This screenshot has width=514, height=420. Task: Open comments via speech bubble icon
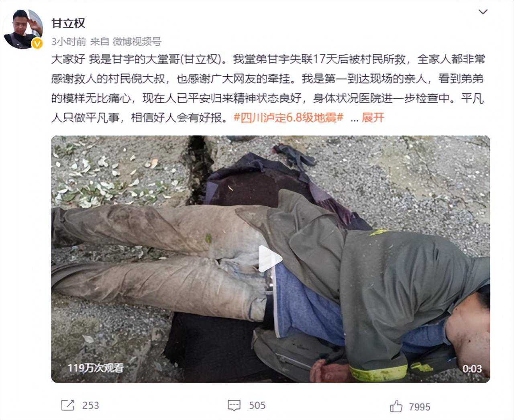coord(234,406)
